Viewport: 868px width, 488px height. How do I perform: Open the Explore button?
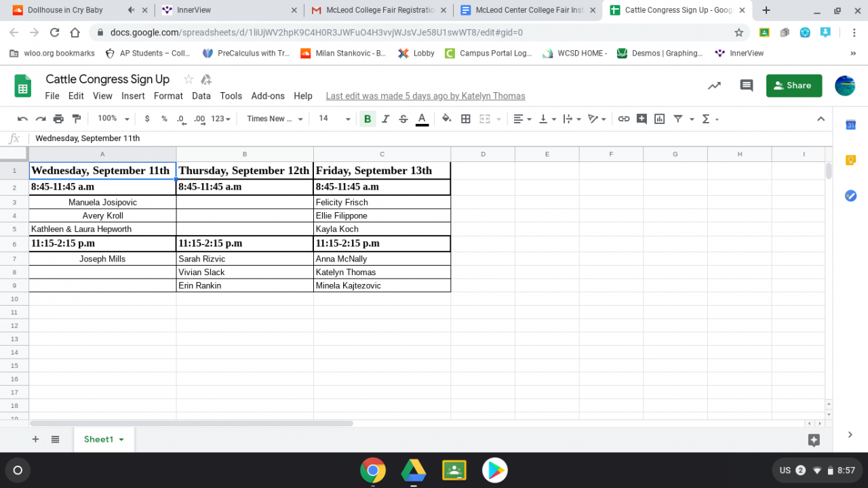coord(814,440)
